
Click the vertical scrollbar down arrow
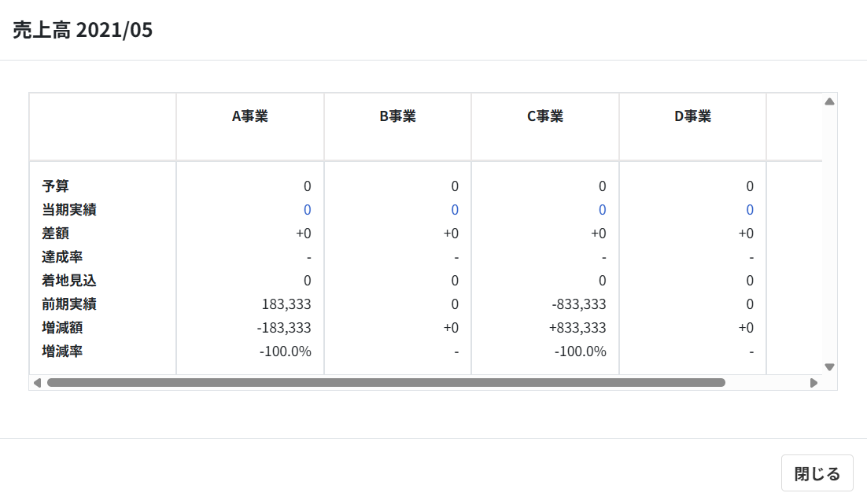(829, 367)
